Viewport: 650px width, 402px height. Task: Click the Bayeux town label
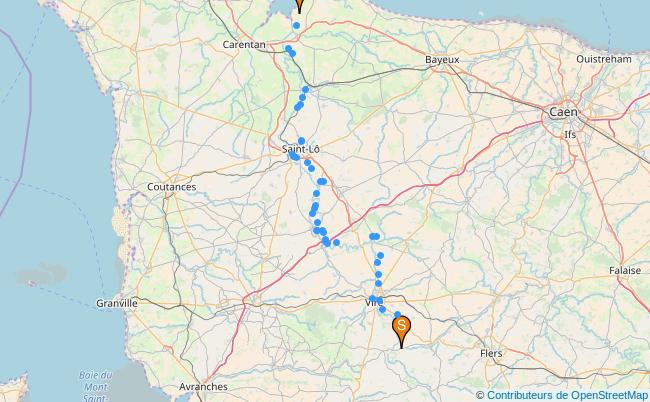pos(442,60)
